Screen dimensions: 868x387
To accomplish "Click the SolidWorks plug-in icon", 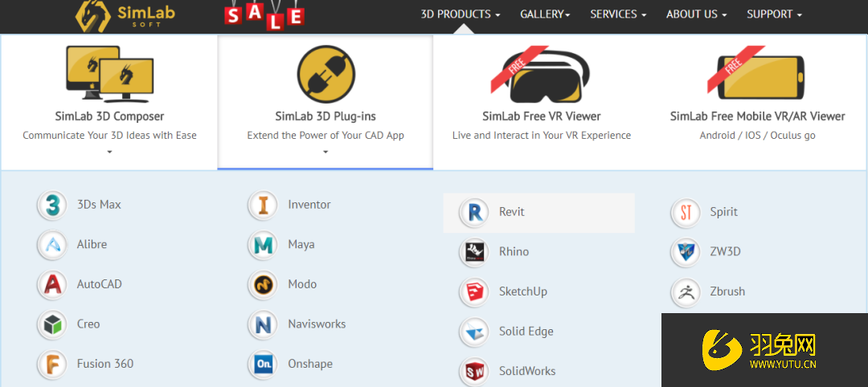I will coord(474,371).
